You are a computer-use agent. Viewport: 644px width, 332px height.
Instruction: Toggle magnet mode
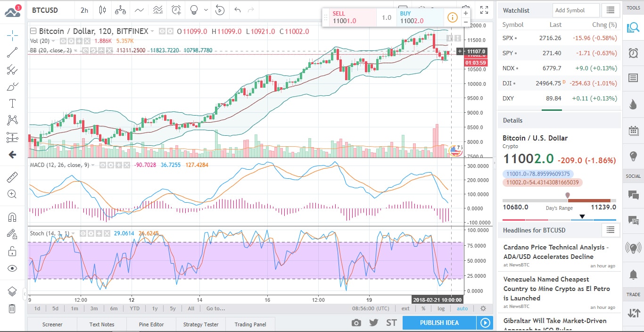point(12,217)
